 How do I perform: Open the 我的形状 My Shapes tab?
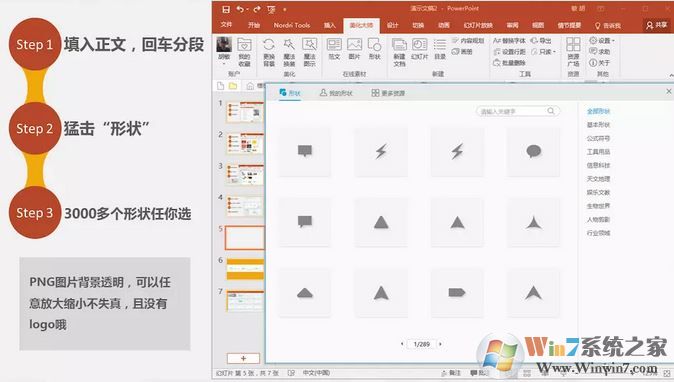click(x=336, y=93)
